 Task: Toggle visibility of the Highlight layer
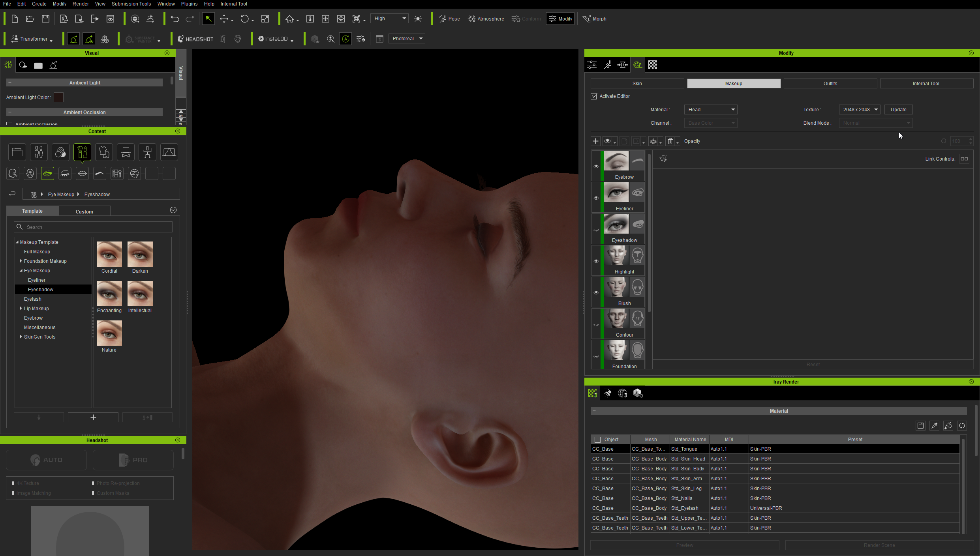(x=596, y=261)
